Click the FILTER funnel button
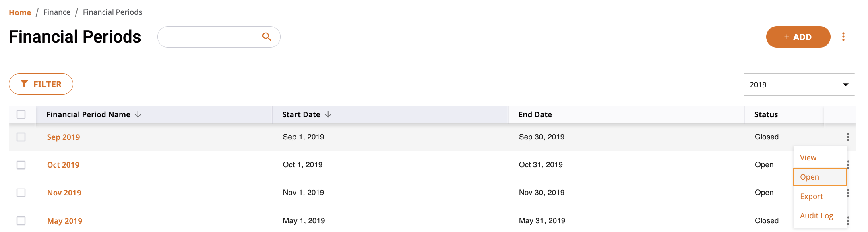The image size is (868, 232). pos(41,84)
